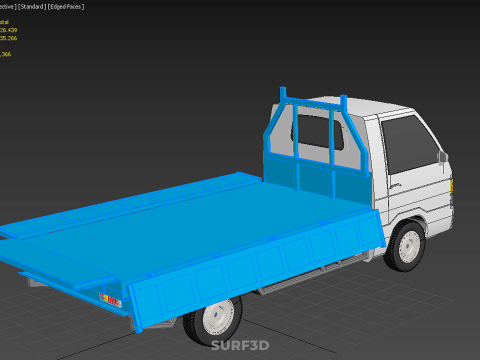Viewport: 480px width, 360px height.
Task: Select the blue drop-side panel of the bed
Action: (x=257, y=270)
